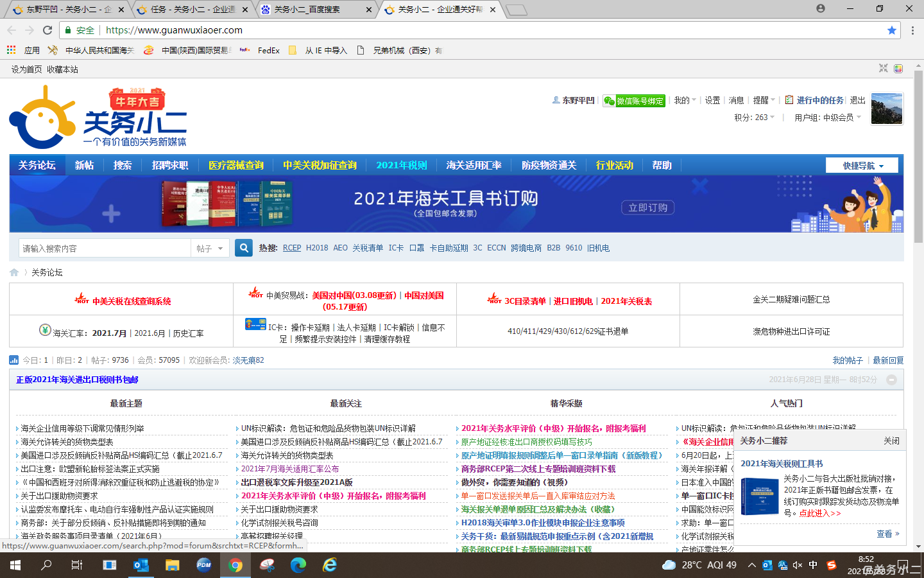Expand the 提醒 dropdown

tap(764, 100)
